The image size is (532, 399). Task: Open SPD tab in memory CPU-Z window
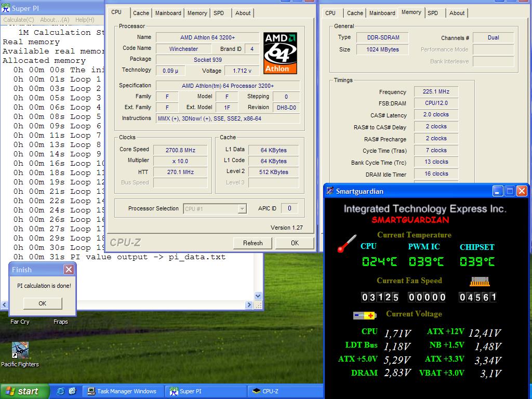(x=433, y=13)
